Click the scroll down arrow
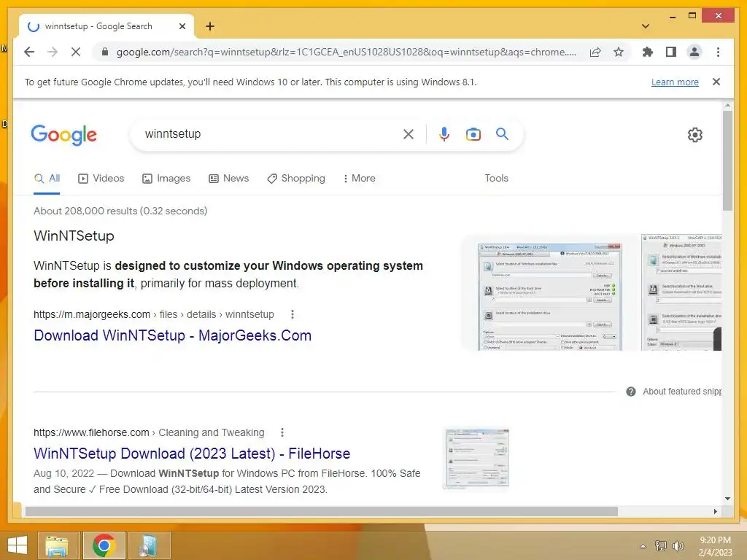 (727, 499)
